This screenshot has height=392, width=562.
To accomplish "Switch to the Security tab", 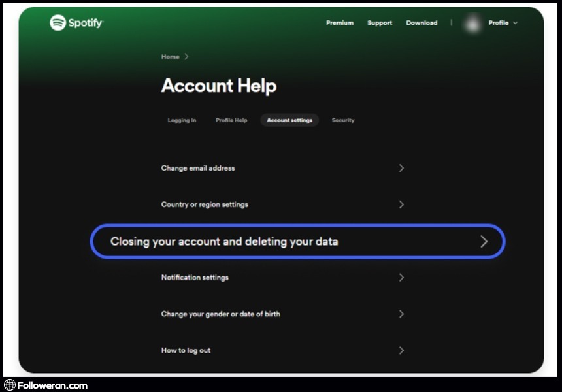I will [343, 120].
